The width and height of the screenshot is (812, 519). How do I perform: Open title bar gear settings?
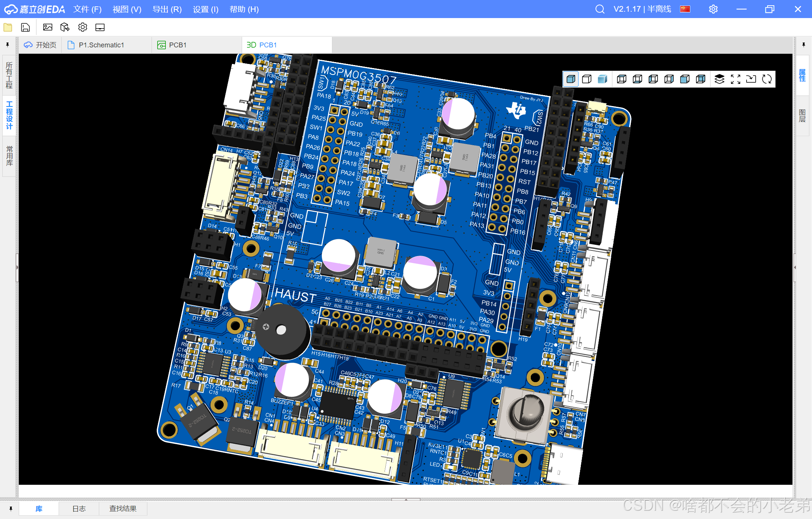pyautogui.click(x=713, y=9)
